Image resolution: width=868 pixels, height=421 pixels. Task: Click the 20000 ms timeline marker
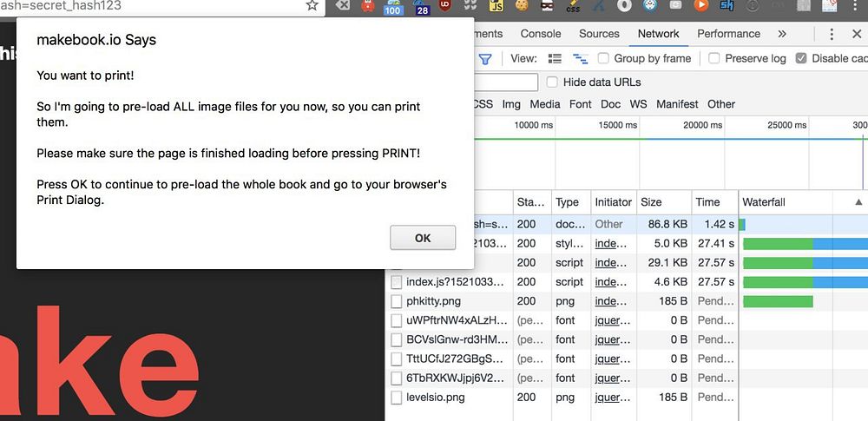click(702, 125)
